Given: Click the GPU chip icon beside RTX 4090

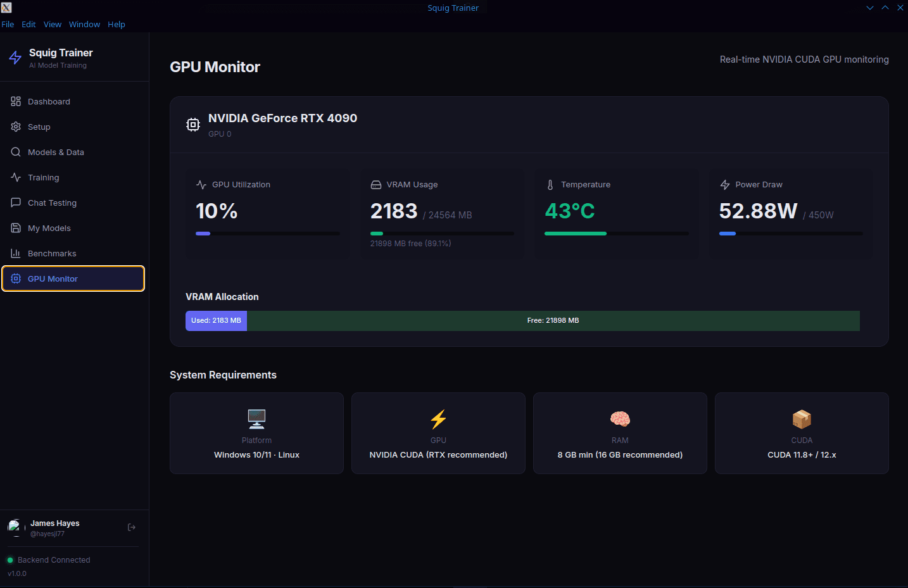Looking at the screenshot, I should [x=193, y=125].
